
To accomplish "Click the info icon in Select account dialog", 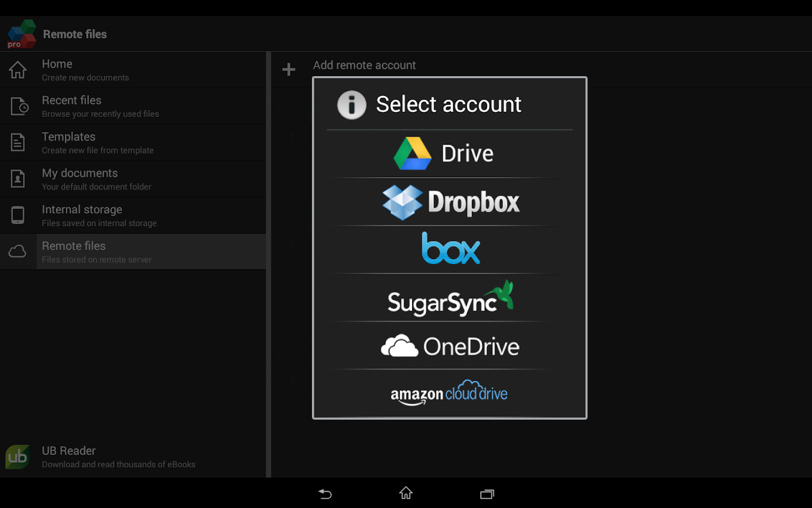I will click(x=352, y=105).
